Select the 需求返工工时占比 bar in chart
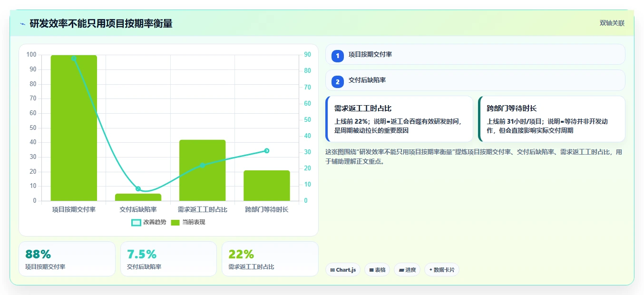Image resolution: width=644 pixels, height=295 pixels. (x=202, y=170)
